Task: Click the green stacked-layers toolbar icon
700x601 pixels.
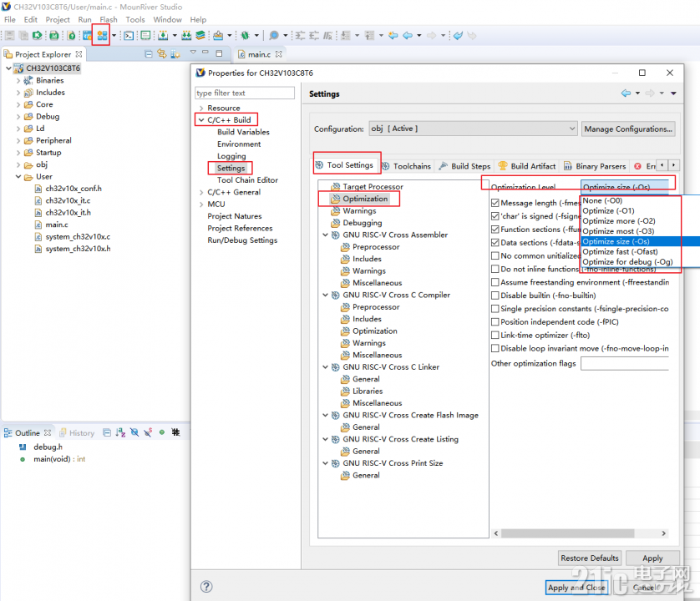Action: click(x=200, y=36)
